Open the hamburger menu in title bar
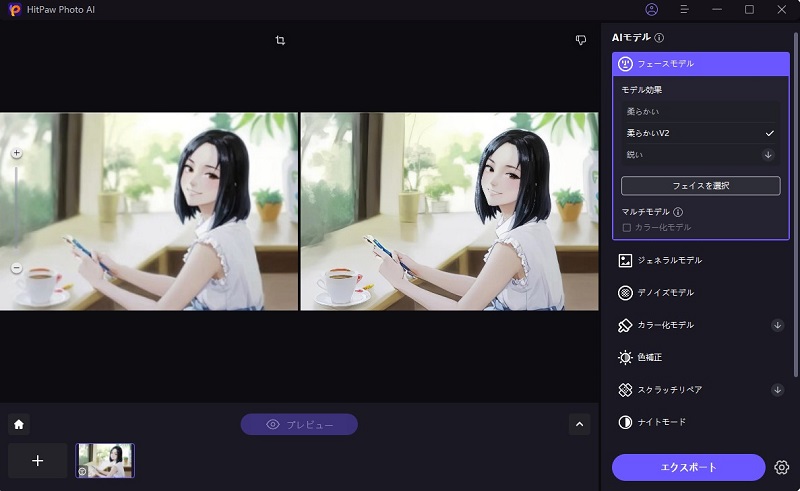Viewport: 800px width, 491px height. click(684, 9)
